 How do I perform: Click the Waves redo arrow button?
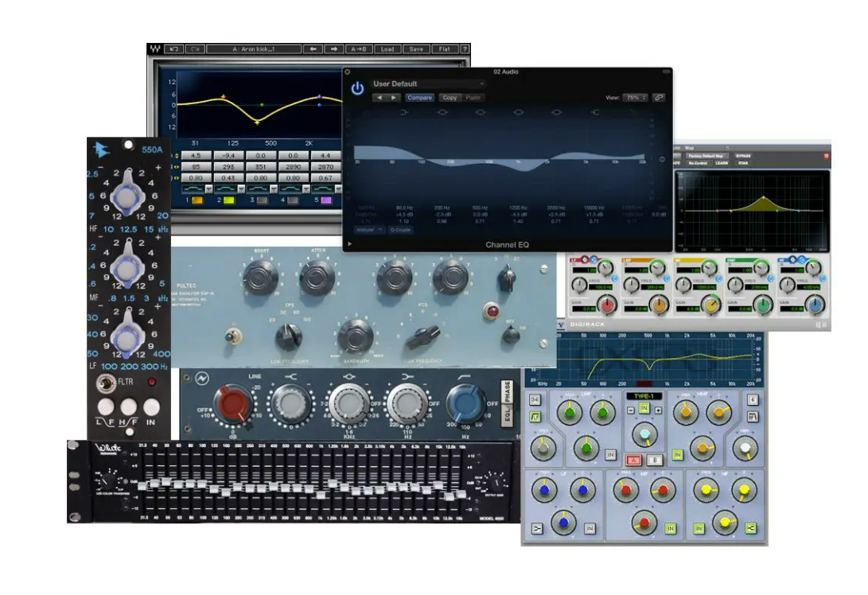(x=195, y=49)
